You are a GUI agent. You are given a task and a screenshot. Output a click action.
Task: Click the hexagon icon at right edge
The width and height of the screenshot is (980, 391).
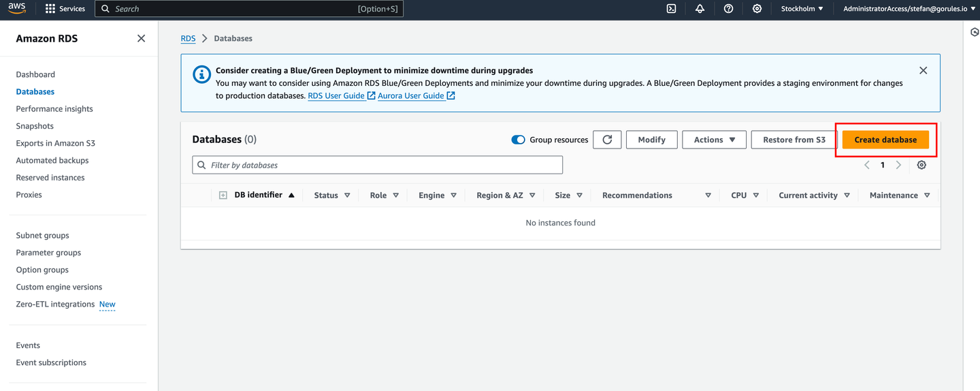click(x=975, y=32)
